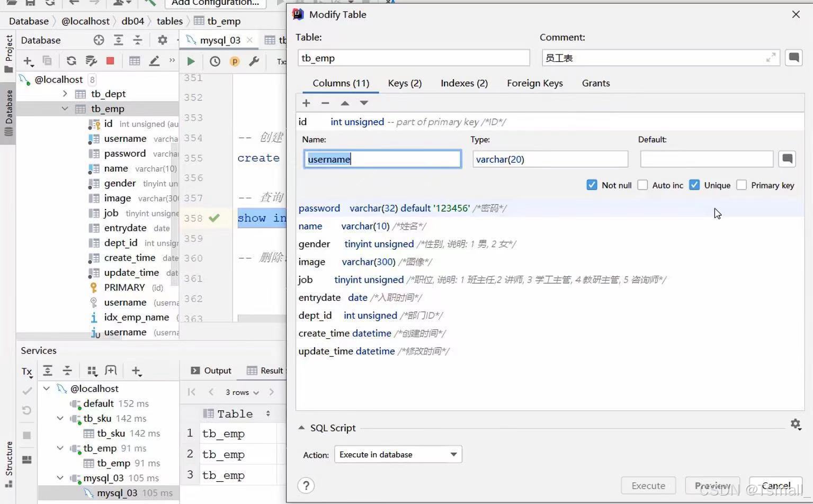Click the Cancel button
813x504 pixels.
[775, 485]
